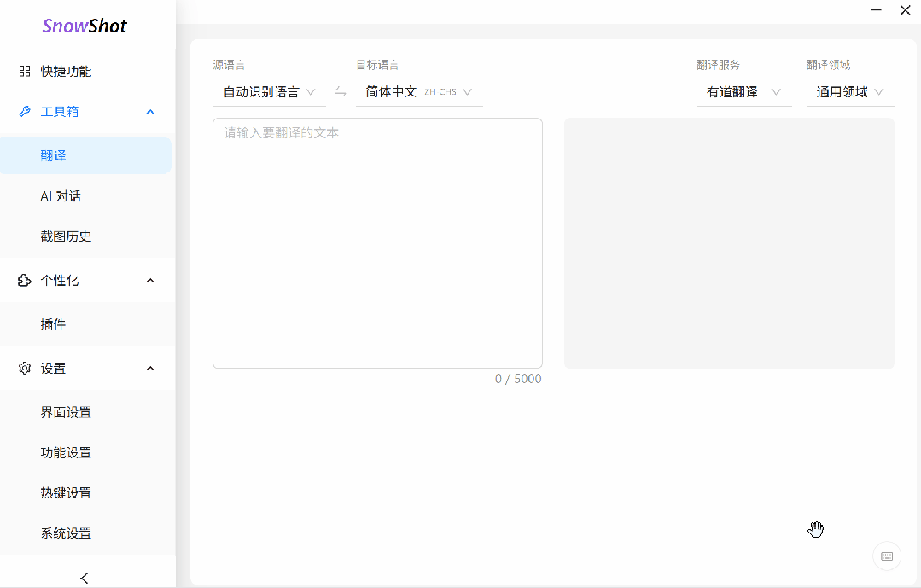
Task: Open the 通用领域 domain dropdown
Action: point(850,92)
